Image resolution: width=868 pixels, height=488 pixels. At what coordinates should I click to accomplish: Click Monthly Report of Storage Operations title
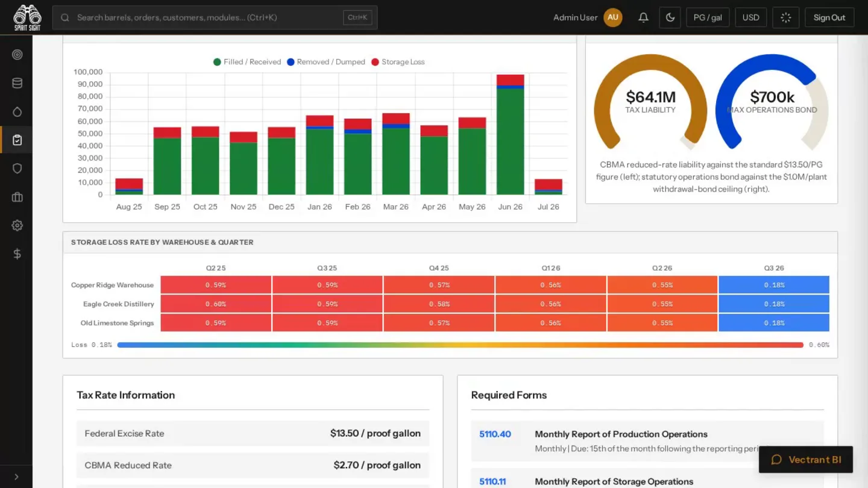point(614,482)
